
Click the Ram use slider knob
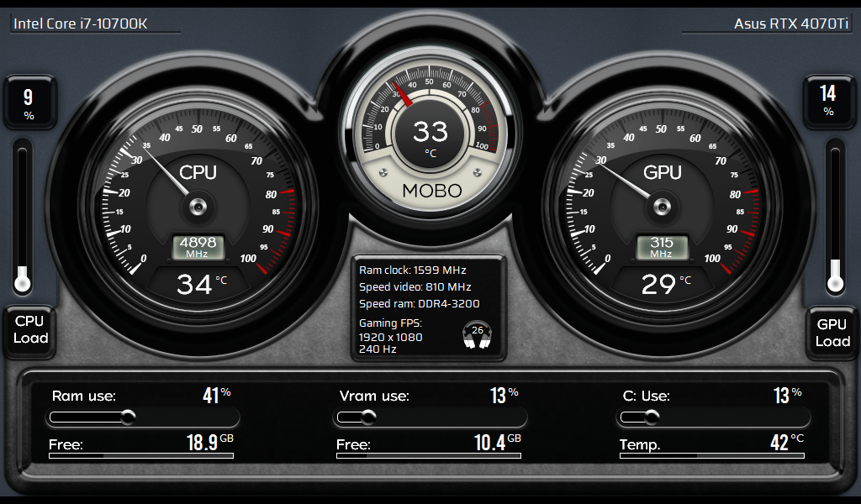[x=128, y=416]
